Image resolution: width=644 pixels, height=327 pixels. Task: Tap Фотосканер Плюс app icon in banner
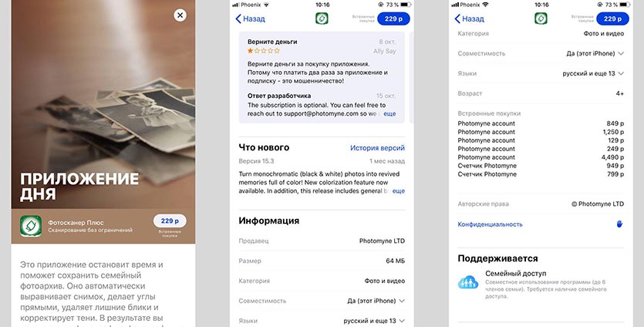tap(31, 226)
